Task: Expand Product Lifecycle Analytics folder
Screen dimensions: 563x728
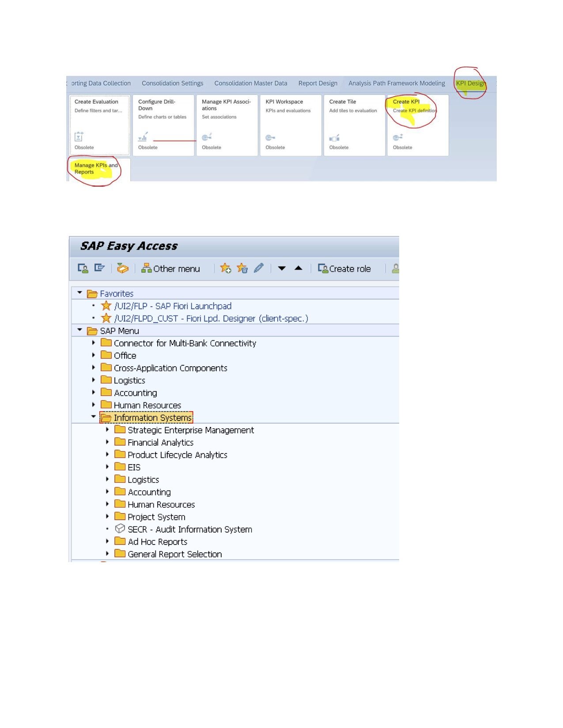Action: coord(107,454)
